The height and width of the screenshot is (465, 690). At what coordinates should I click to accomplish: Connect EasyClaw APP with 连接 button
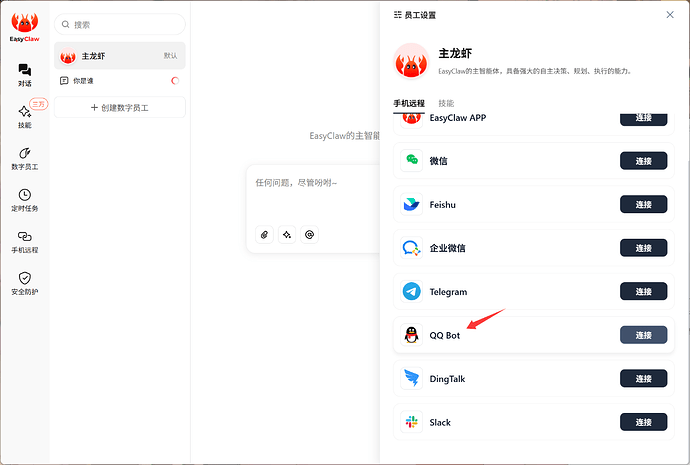[x=643, y=119]
